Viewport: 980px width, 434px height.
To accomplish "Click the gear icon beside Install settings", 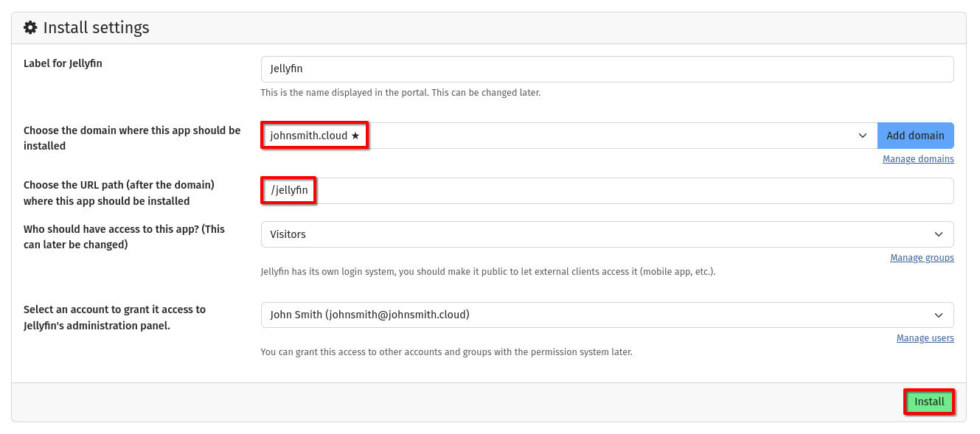I will pyautogui.click(x=30, y=28).
